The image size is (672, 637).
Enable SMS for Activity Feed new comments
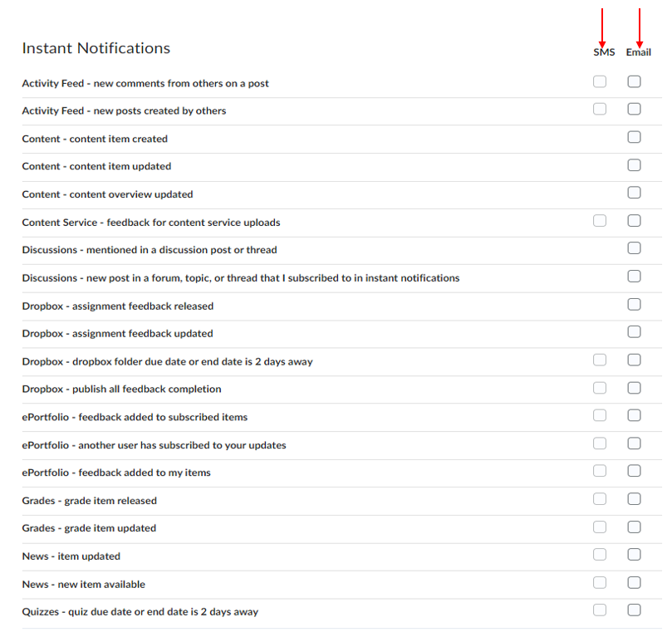600,81
